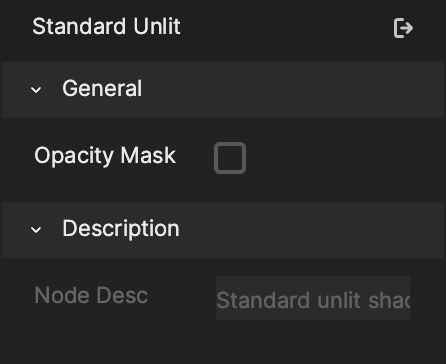Click the Node Desc property label
The image size is (446, 364).
pyautogui.click(x=91, y=295)
